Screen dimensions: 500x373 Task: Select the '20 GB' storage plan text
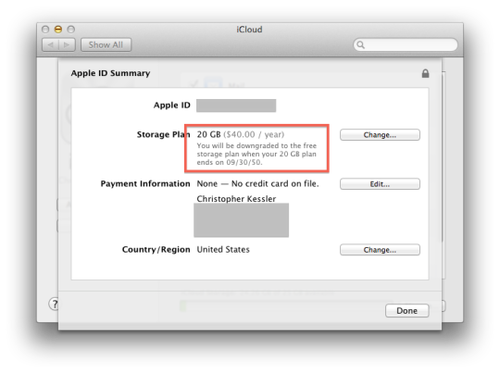click(x=209, y=135)
